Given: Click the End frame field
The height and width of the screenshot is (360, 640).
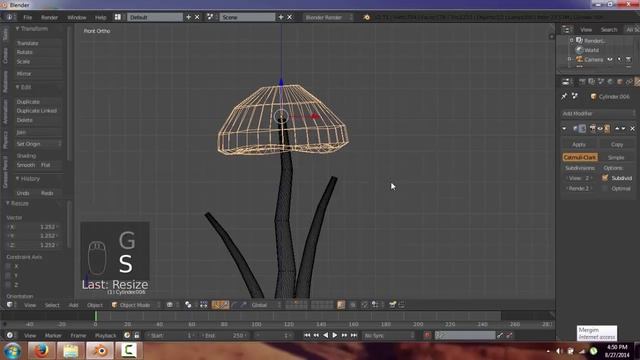Looking at the screenshot, I should click(x=224, y=336).
